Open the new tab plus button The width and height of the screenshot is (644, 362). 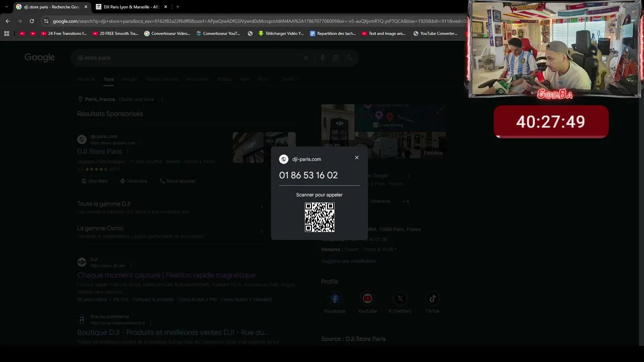point(178,7)
